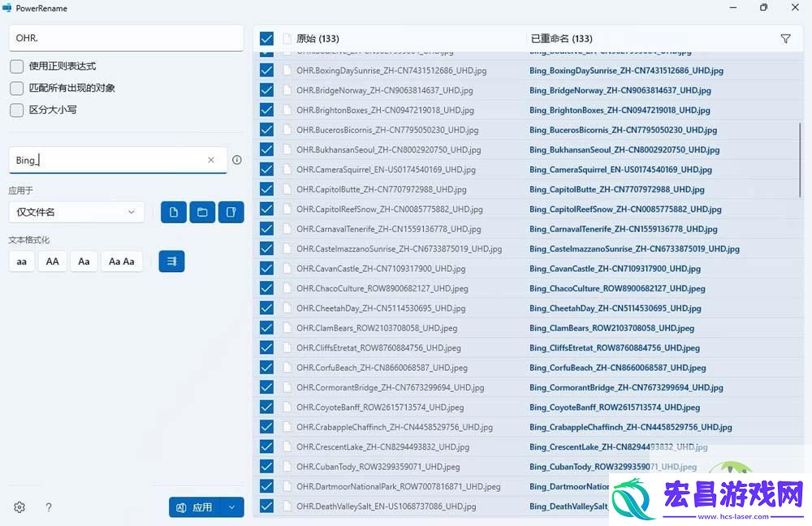Select OHR.CliffsEtretat original file name
Image resolution: width=812 pixels, height=526 pixels.
click(x=378, y=348)
